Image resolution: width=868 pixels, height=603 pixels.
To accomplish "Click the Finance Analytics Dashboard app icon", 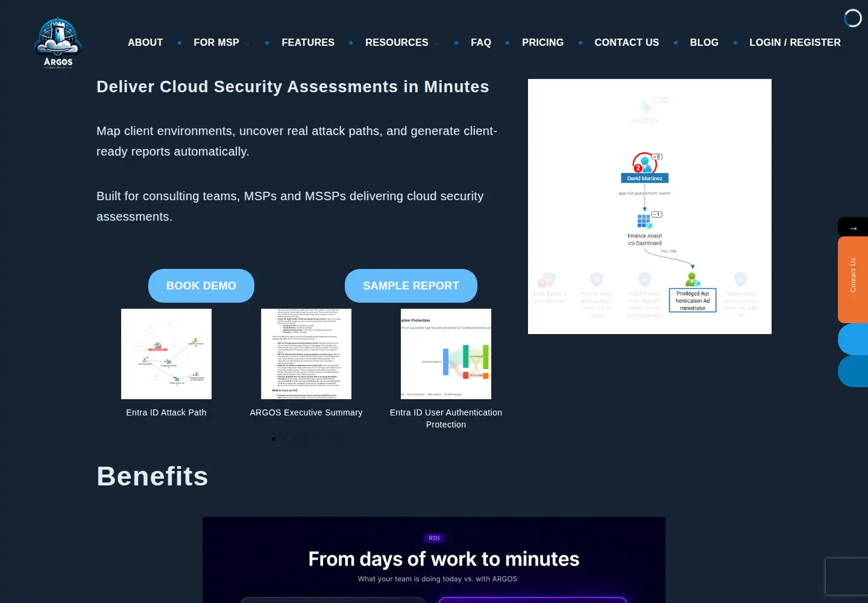I will coord(644,221).
